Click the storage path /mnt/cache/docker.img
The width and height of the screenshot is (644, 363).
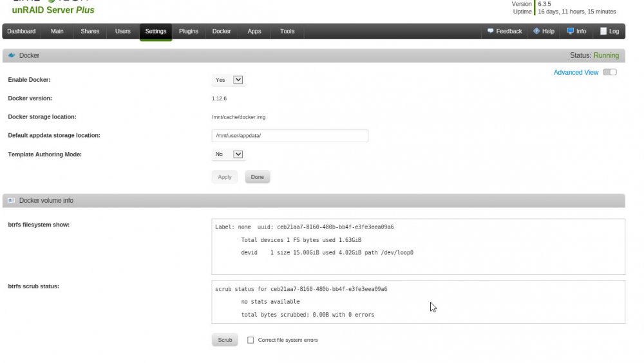239,117
